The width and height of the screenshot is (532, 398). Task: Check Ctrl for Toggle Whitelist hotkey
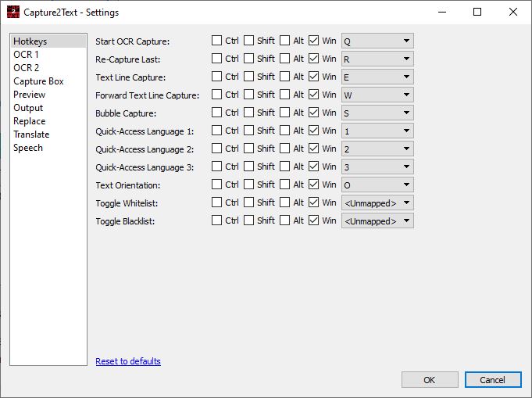click(x=217, y=203)
